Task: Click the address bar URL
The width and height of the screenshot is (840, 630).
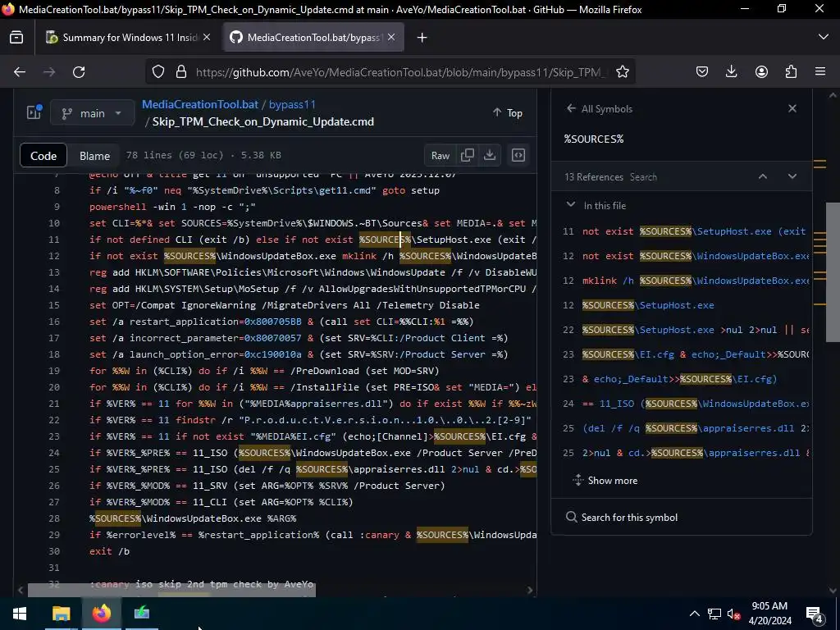Action: click(399, 72)
